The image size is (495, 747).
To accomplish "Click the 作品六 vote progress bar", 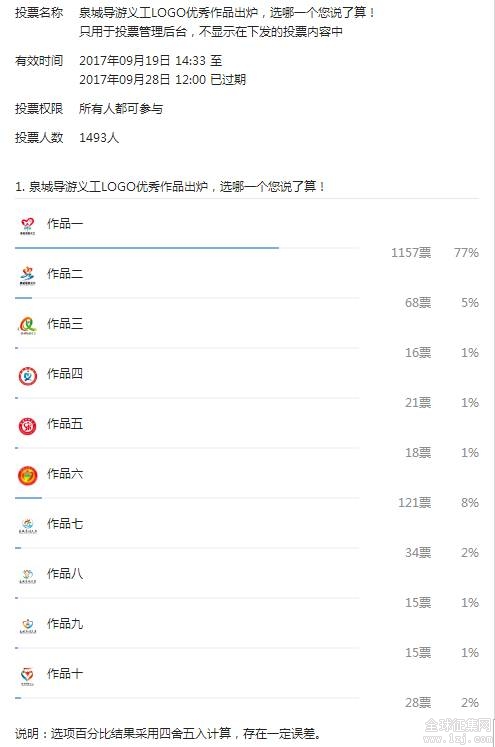I will pyautogui.click(x=187, y=498).
